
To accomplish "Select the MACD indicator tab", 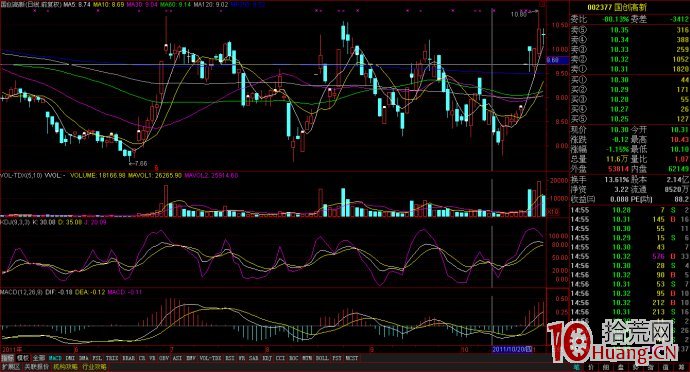I will (55, 358).
